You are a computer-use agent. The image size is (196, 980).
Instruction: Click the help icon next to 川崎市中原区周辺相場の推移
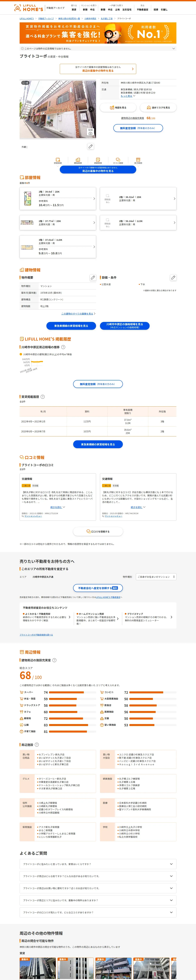(x=63, y=347)
